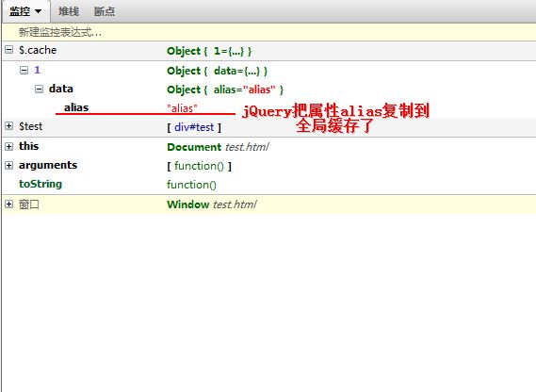Click the 新建监控表达式 input field
Image resolution: width=536 pixels, height=392 pixels.
click(x=268, y=32)
